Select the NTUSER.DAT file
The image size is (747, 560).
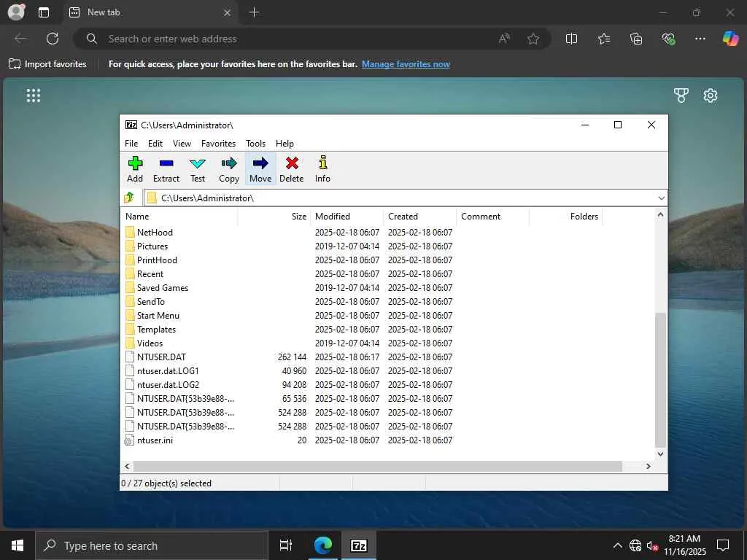point(161,357)
